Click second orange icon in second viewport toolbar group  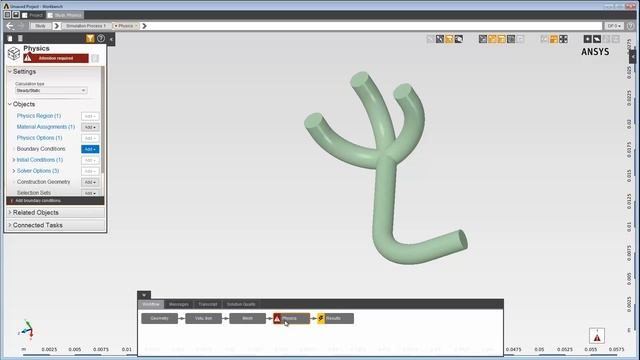tap(502, 39)
